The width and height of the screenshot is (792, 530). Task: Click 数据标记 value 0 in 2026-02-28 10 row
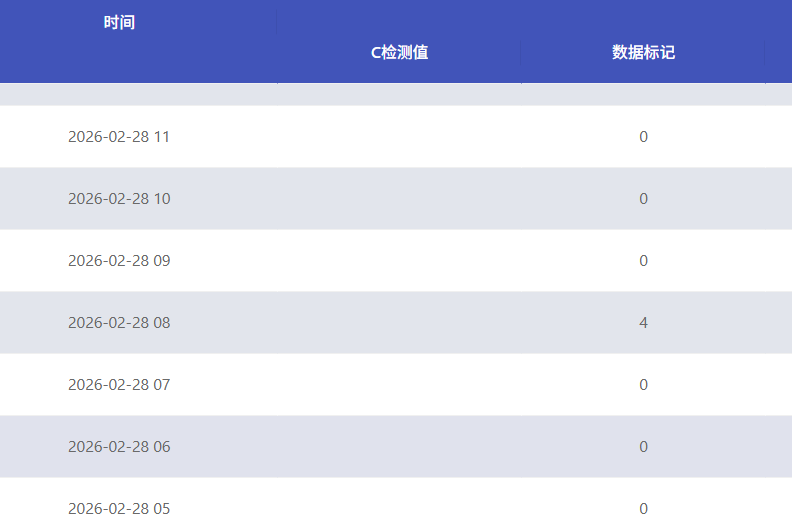pyautogui.click(x=643, y=199)
